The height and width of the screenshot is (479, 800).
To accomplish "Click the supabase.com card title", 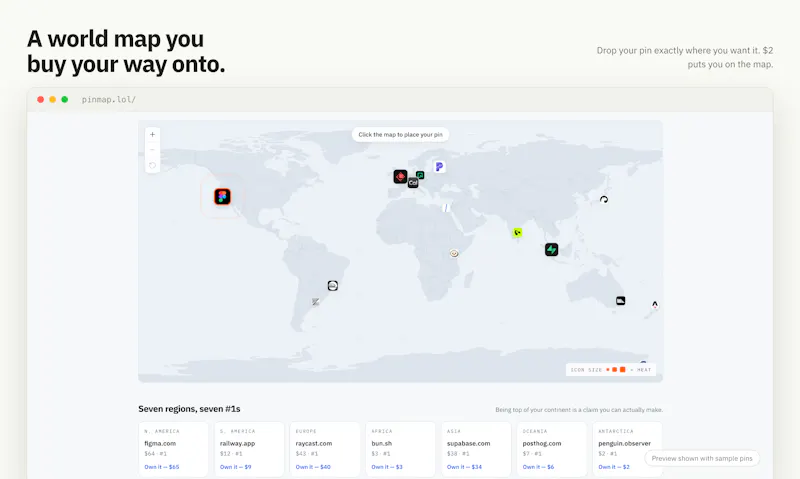I will pos(468,443).
